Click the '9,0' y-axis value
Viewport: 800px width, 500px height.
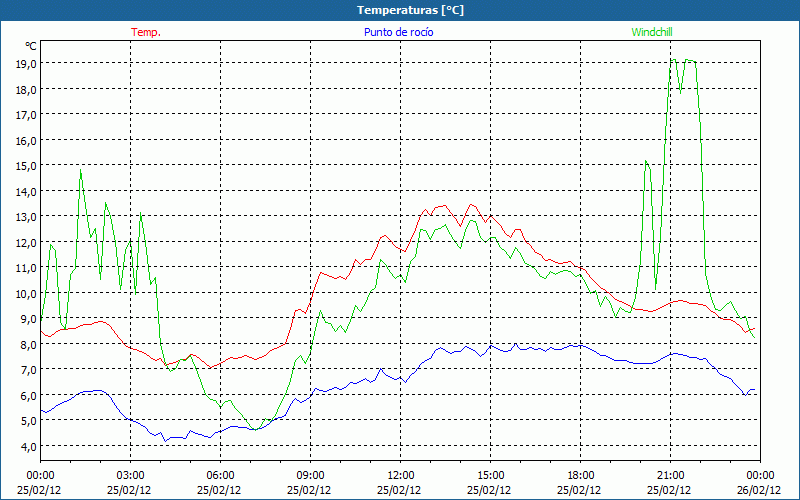click(x=28, y=319)
